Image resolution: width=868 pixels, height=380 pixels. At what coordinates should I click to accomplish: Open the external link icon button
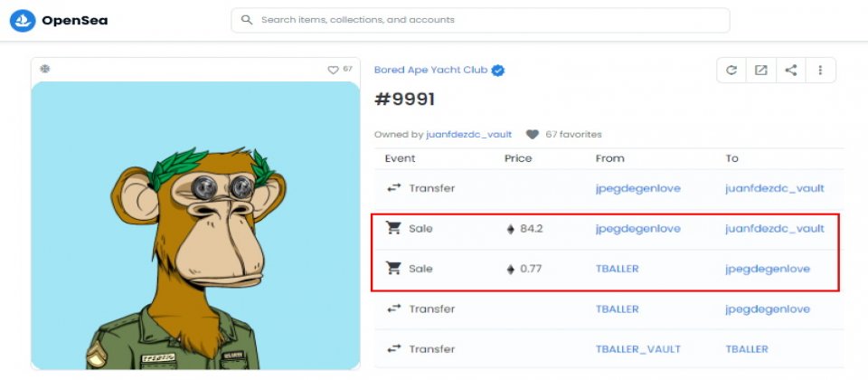click(761, 71)
